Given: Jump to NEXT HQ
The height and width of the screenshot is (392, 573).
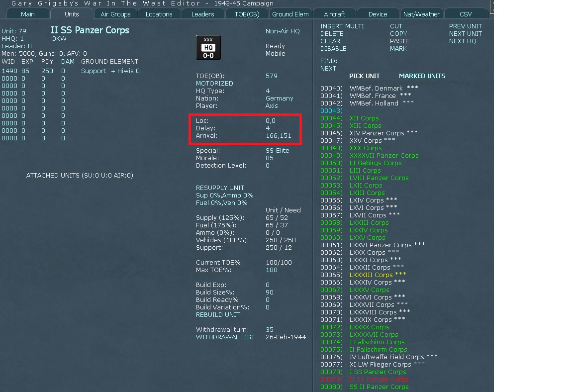Looking at the screenshot, I should point(463,41).
